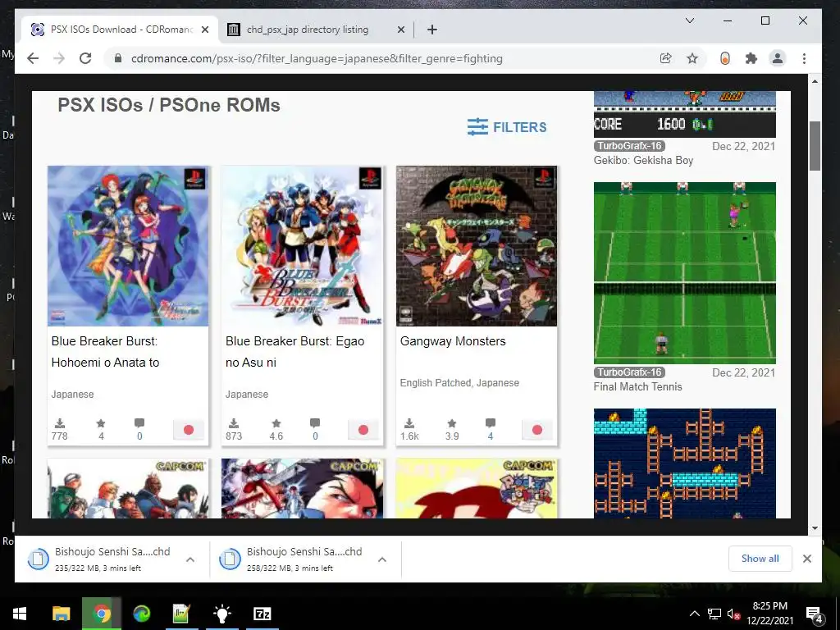The image size is (840, 630).
Task: Open the Blue Breaker Burst Egao cover image
Action: 302,246
